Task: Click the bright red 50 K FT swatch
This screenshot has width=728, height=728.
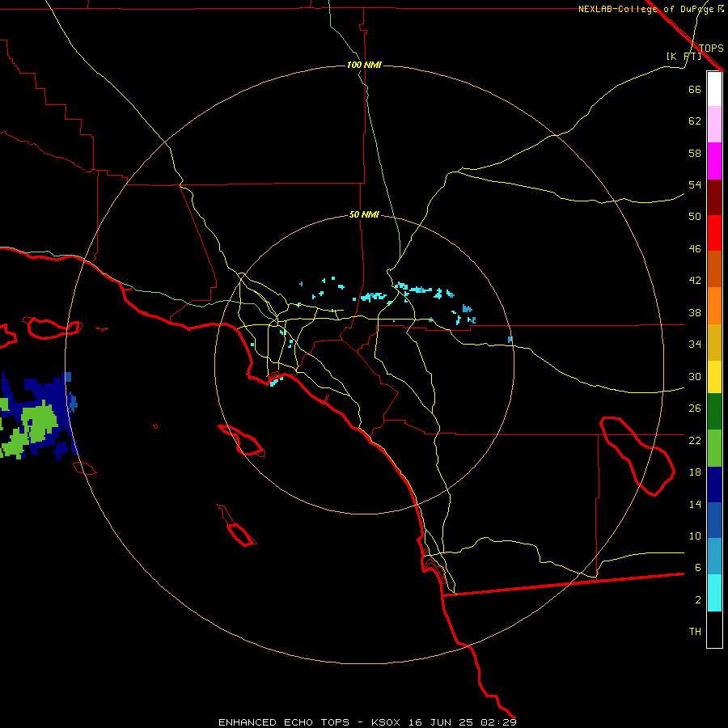Action: 714,233
